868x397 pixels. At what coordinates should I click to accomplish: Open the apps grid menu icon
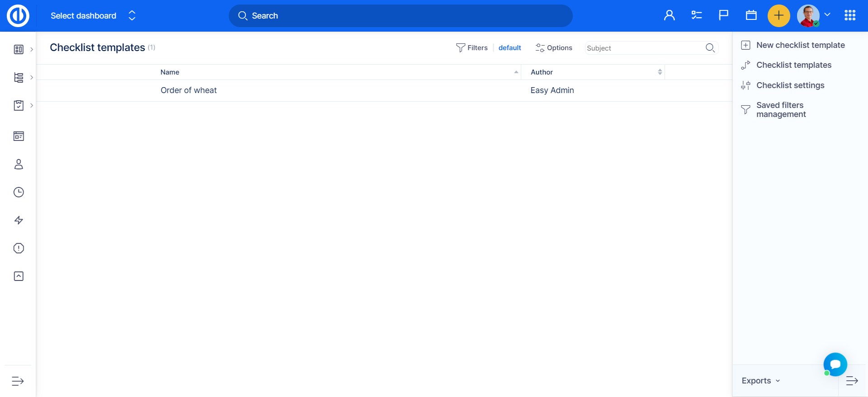coord(849,16)
